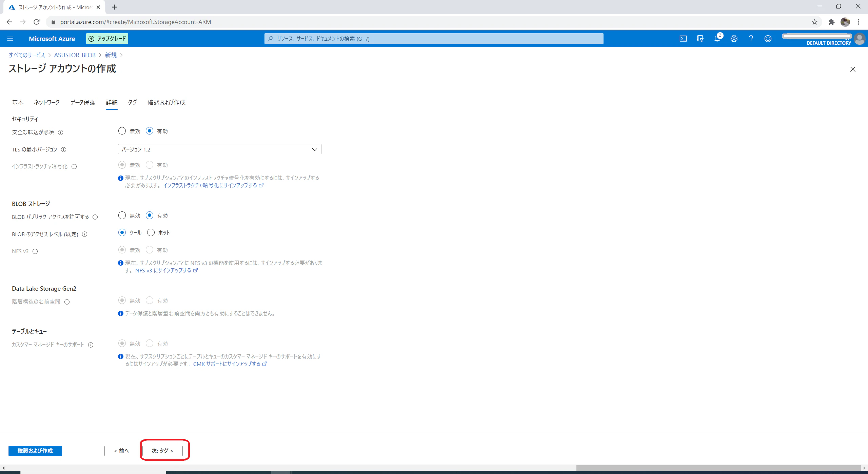Screen dimensions: 868x474
Task: Launch Cloud Shell from the top bar
Action: pos(683,39)
